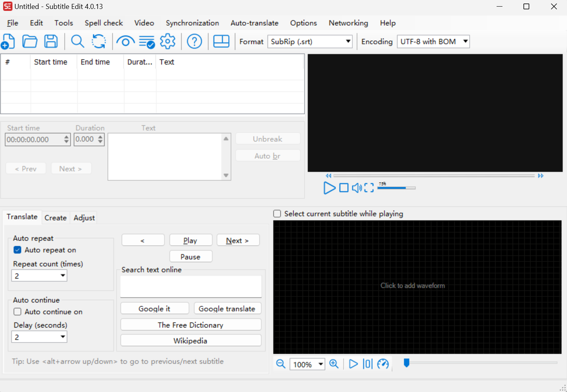
Task: Open the Help documentation
Action: coord(194,41)
